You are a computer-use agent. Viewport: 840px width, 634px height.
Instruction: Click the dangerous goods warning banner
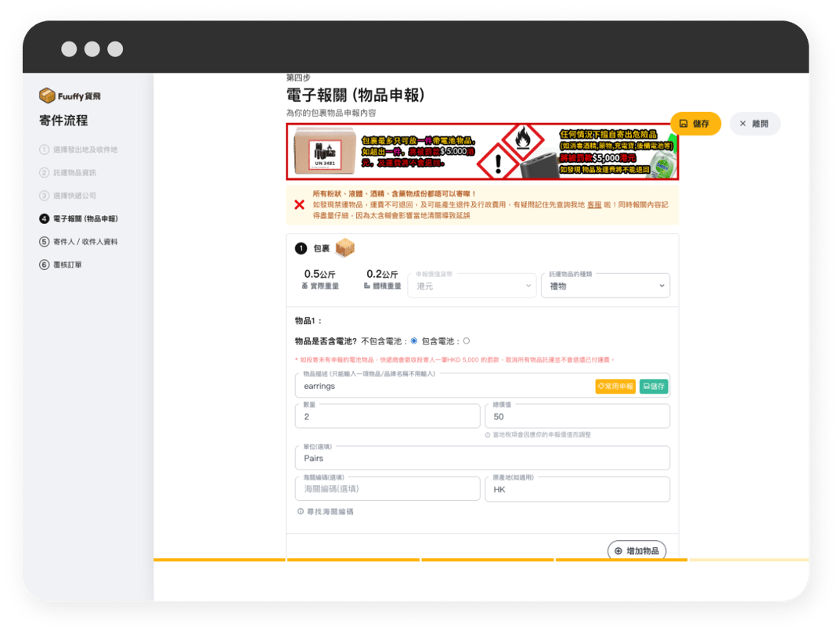482,152
